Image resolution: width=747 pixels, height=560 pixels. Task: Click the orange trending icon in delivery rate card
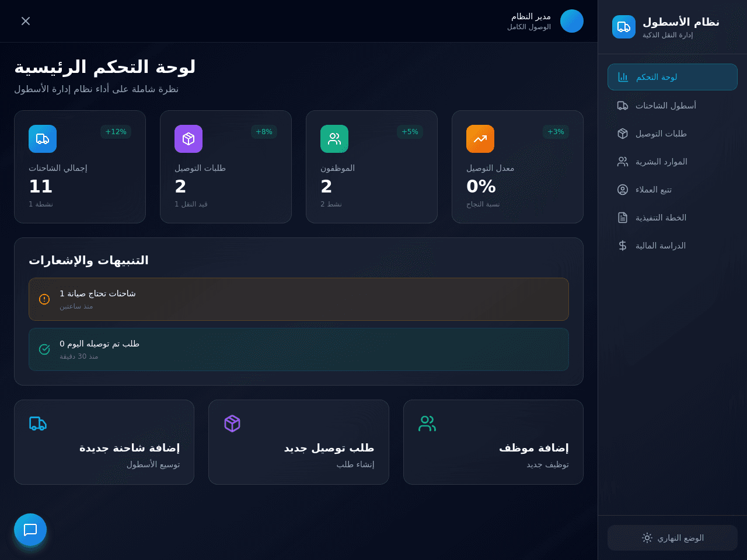coord(480,139)
